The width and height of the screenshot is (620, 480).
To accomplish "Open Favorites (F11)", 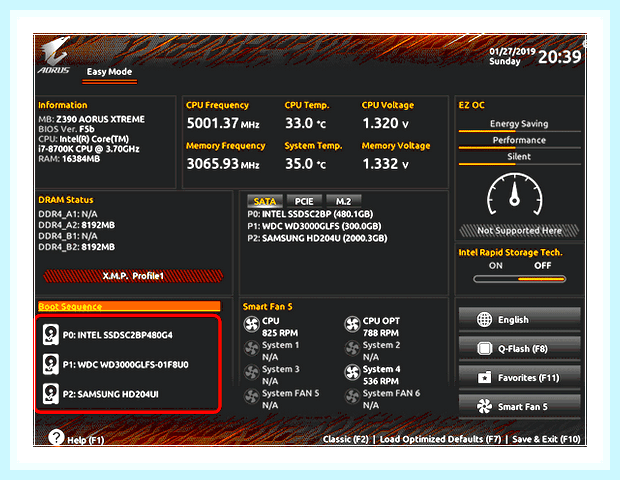I will [x=520, y=378].
